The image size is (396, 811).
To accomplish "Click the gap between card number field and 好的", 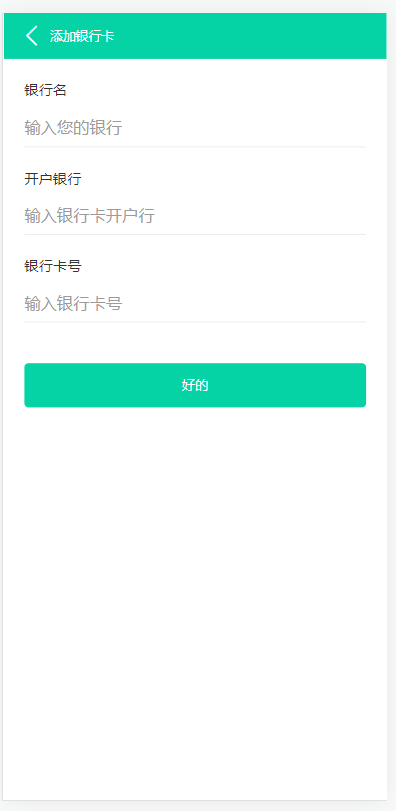I will (195, 342).
